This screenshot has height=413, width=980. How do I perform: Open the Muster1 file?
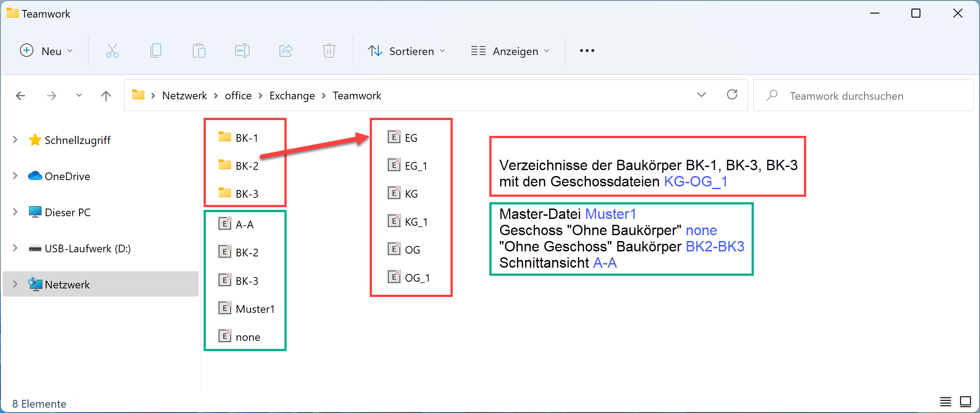tap(255, 309)
